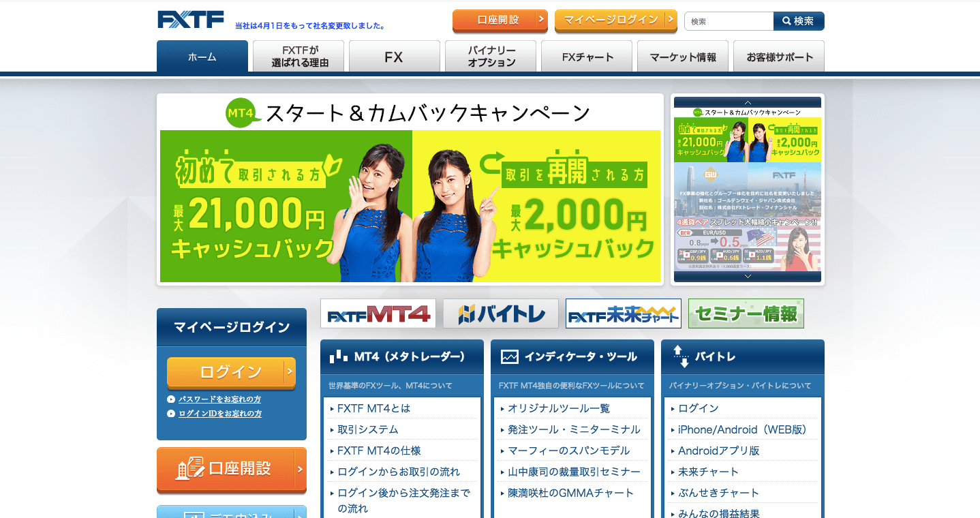Submit search with the 検索 button
Screen dimensions: 980x518
799,21
